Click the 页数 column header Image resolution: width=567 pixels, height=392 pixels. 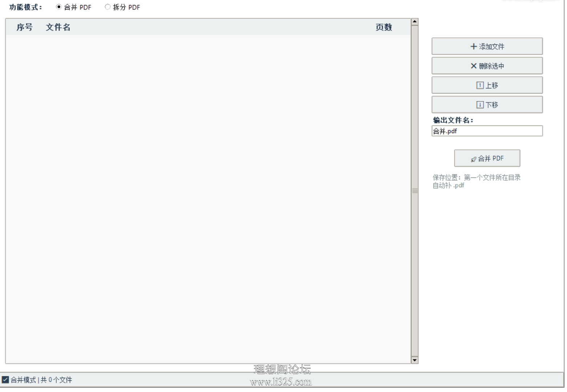(x=384, y=27)
